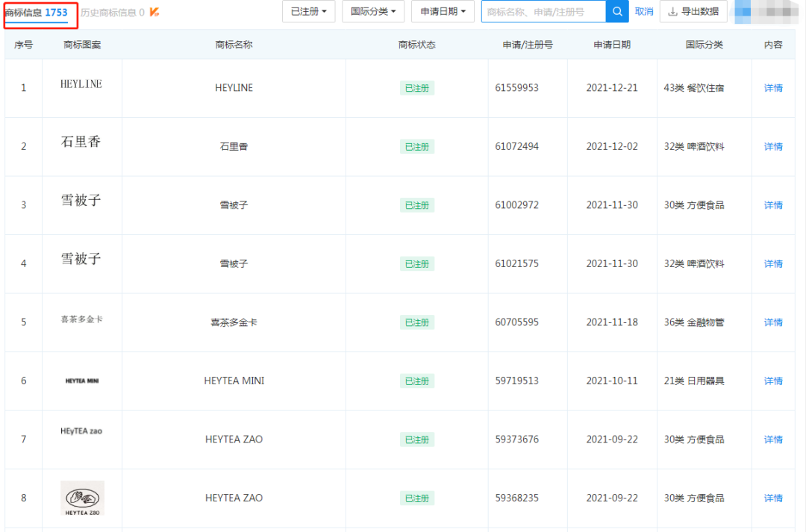Click the magnifier search button
Screen dimensions: 806x532
(616, 11)
